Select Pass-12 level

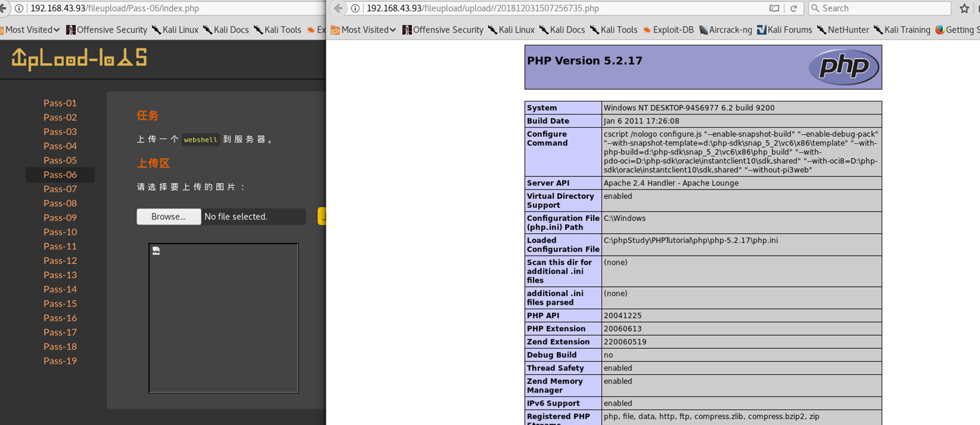pos(60,261)
